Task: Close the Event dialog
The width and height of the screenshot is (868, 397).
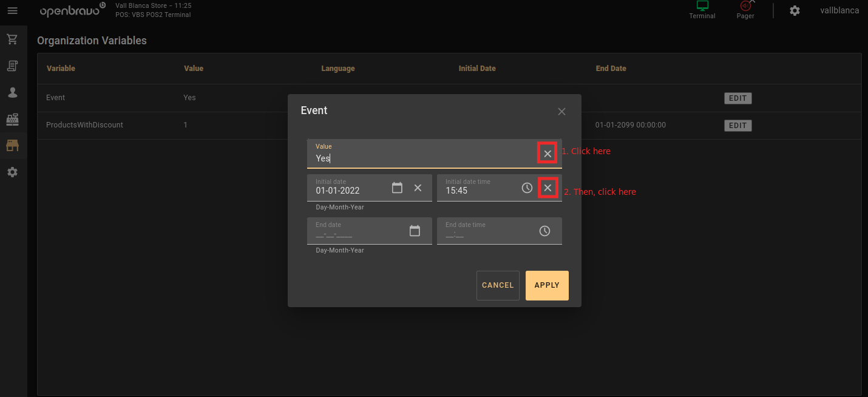Action: click(x=561, y=111)
